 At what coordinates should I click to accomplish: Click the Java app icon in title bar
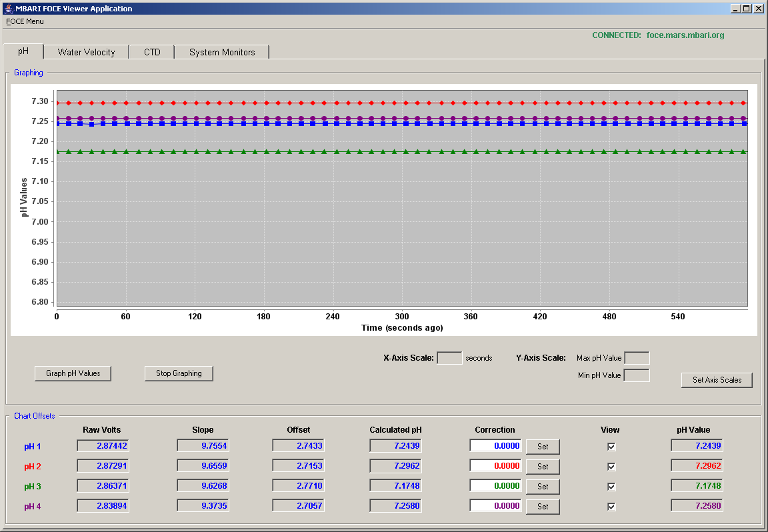pyautogui.click(x=8, y=8)
